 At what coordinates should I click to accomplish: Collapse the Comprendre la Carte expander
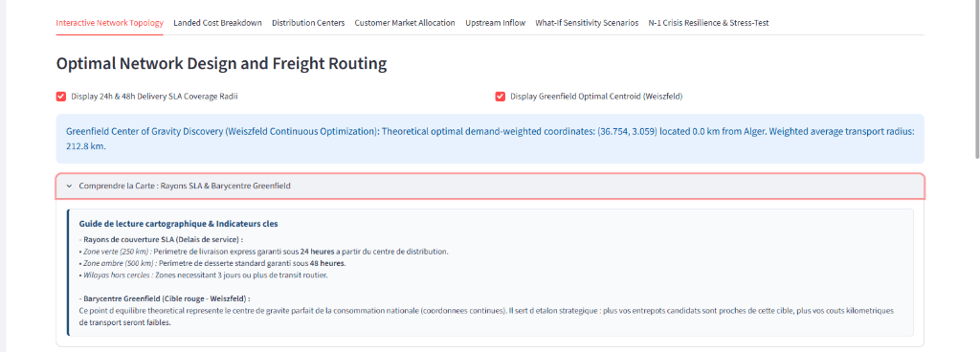(x=490, y=186)
